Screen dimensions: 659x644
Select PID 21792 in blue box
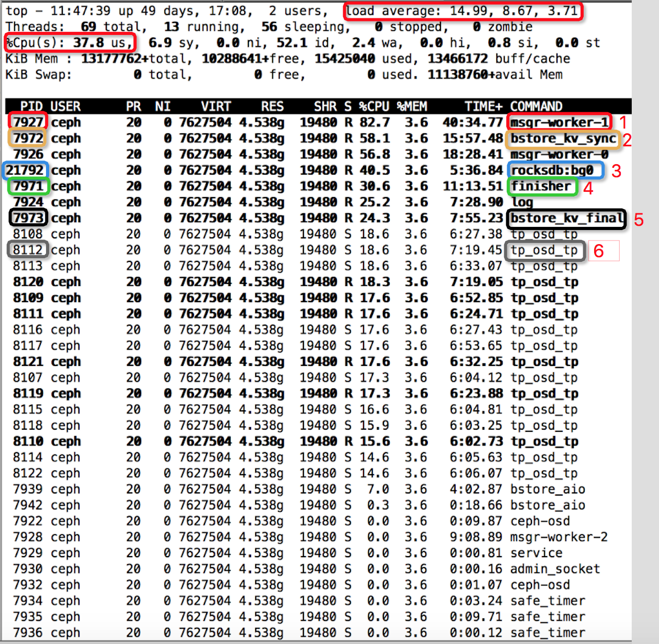pyautogui.click(x=25, y=170)
